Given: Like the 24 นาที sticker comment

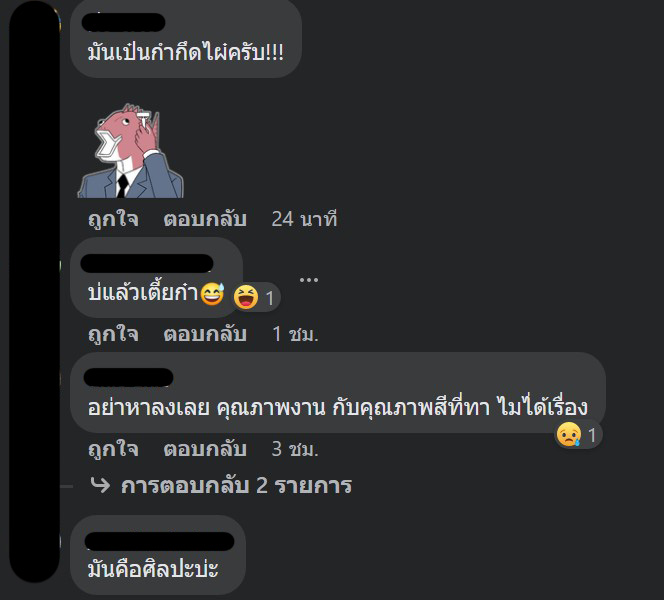Looking at the screenshot, I should click(113, 219).
